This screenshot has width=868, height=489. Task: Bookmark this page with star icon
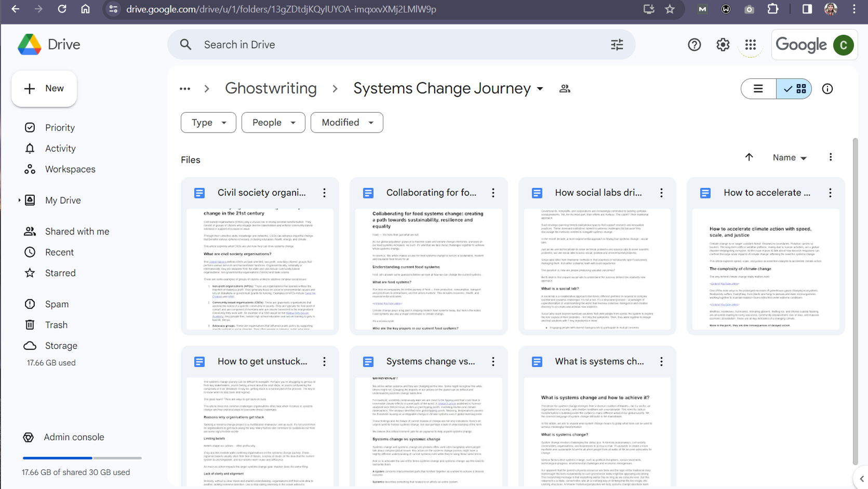pyautogui.click(x=670, y=9)
